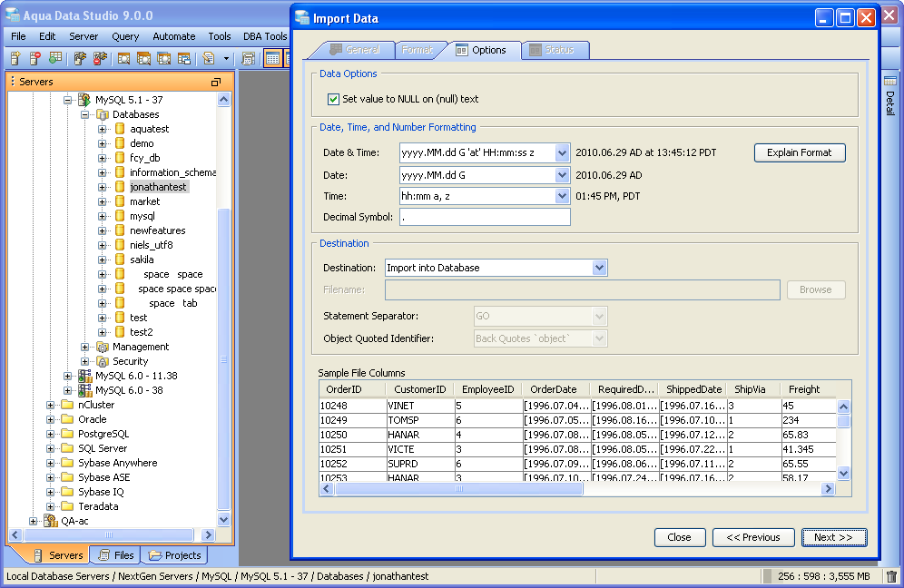Click the PostgreSQL folder icon

pyautogui.click(x=67, y=434)
